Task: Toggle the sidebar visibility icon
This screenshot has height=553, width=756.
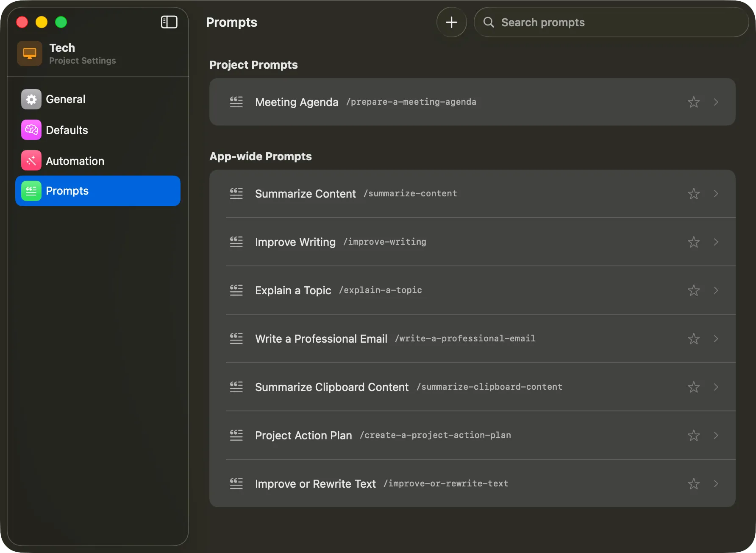Action: [x=169, y=22]
